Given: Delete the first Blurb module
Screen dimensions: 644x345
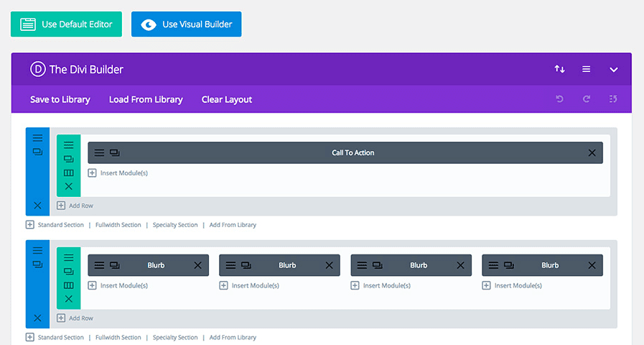Looking at the screenshot, I should click(197, 265).
